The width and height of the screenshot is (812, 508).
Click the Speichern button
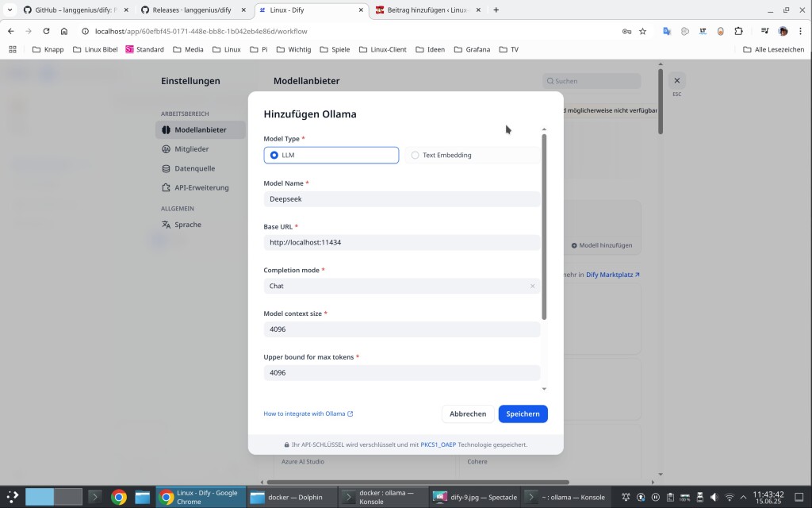click(x=523, y=414)
